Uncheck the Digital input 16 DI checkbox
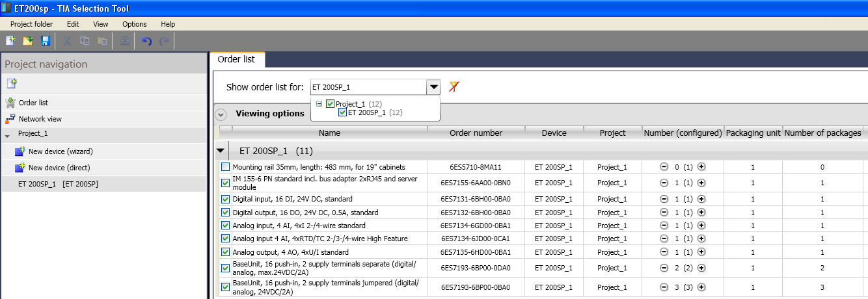The image size is (868, 299). tap(225, 199)
